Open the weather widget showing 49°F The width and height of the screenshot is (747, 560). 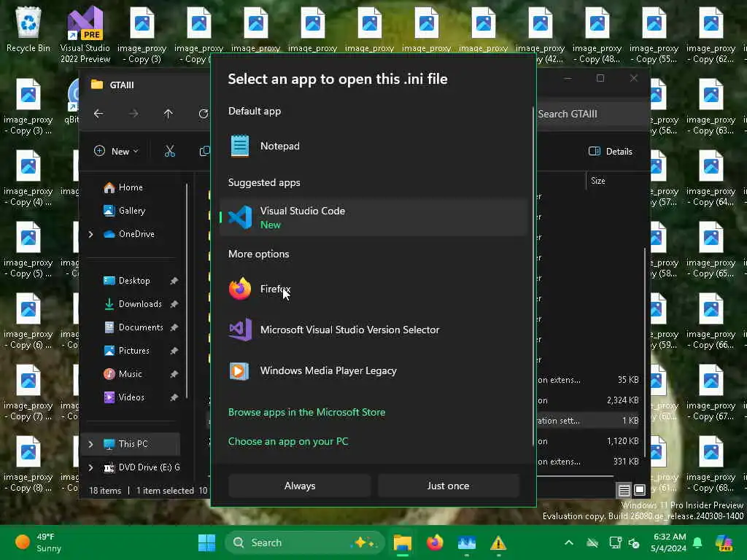pos(39,542)
